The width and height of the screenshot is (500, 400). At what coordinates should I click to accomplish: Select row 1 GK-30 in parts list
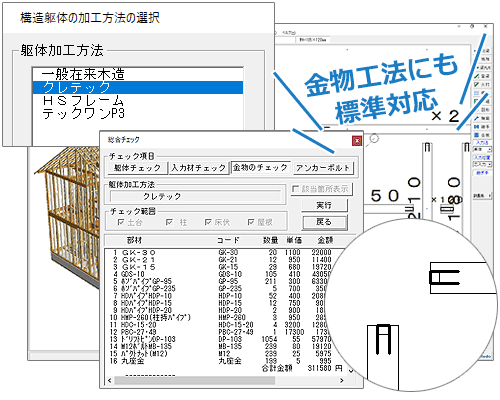tap(222, 252)
